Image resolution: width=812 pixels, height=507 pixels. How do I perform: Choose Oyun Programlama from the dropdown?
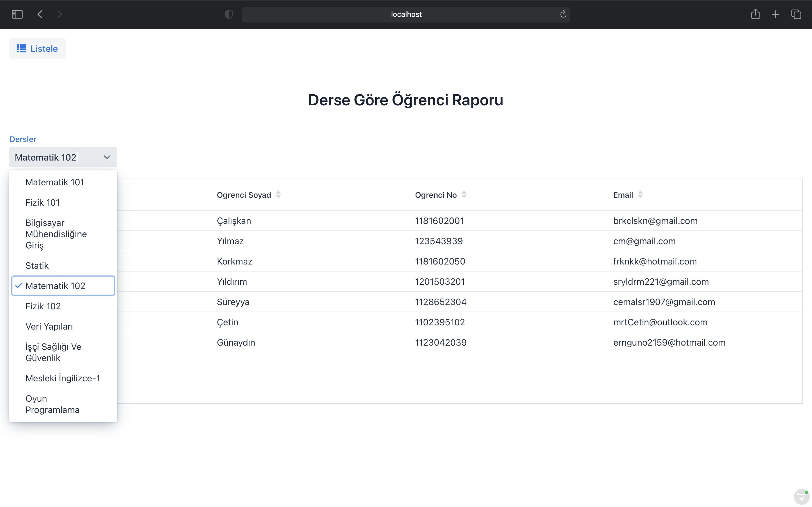tap(52, 404)
